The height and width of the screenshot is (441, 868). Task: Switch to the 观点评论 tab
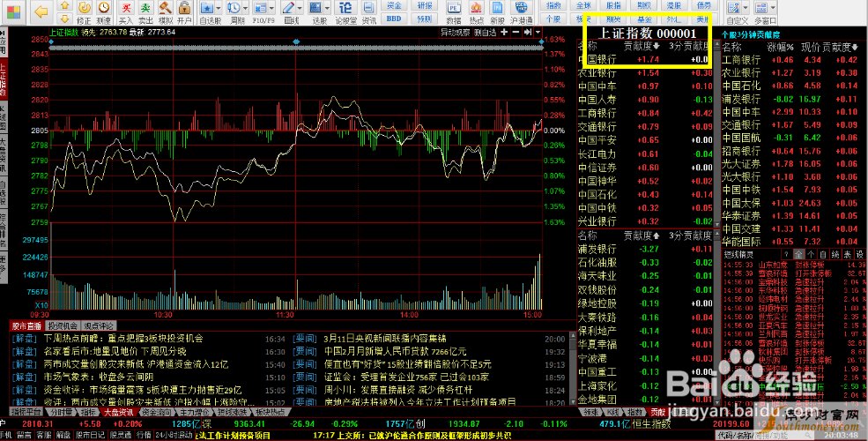[99, 325]
